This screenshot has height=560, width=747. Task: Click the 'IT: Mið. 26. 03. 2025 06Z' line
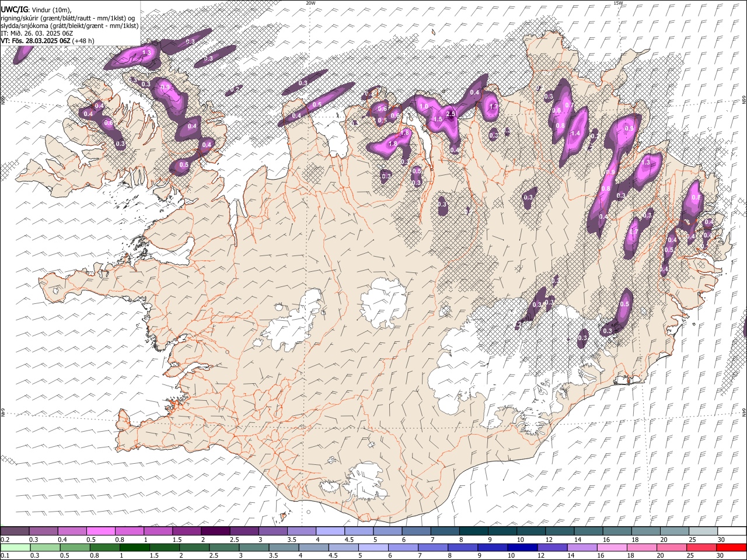37,33
